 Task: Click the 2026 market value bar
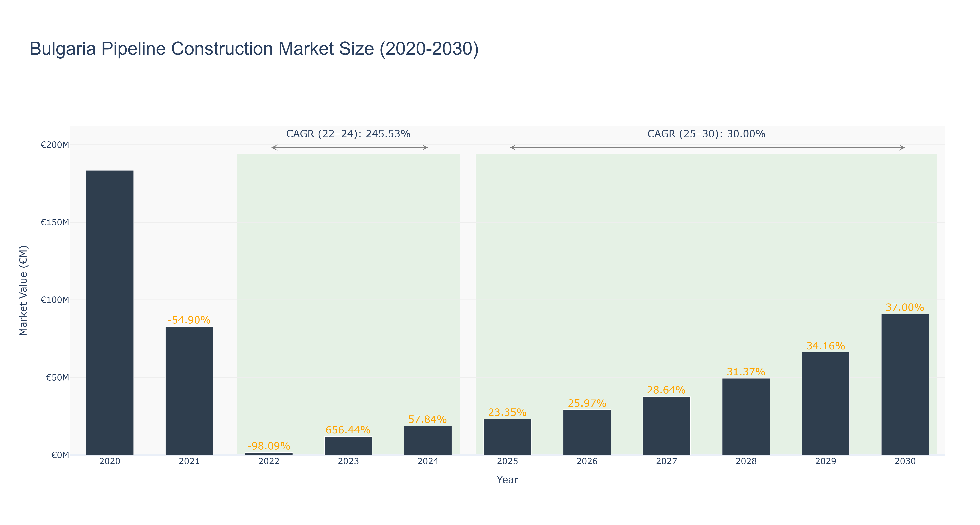[x=587, y=432]
